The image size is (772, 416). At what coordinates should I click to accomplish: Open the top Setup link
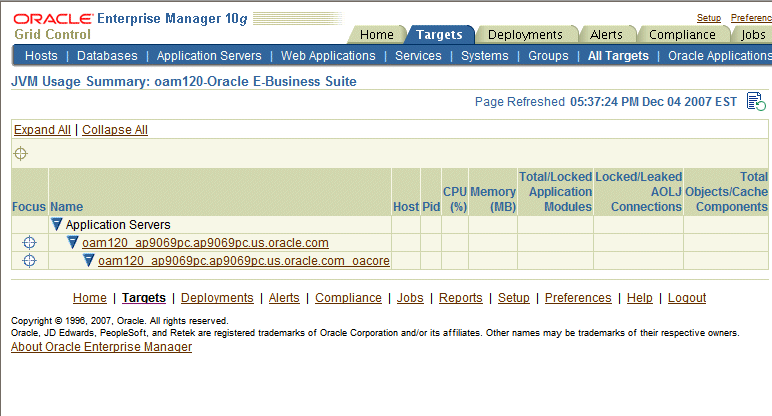click(708, 18)
